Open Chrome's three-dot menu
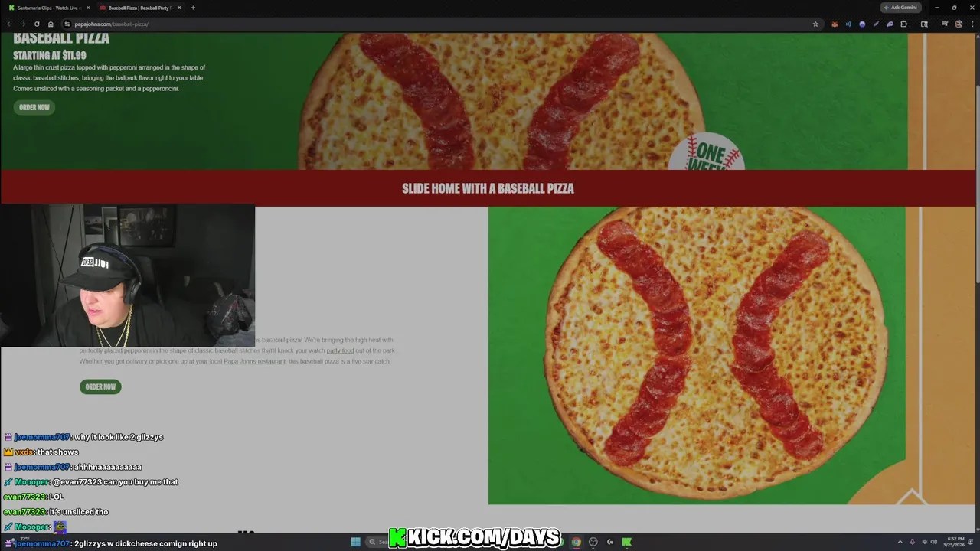The image size is (980, 551). (972, 24)
